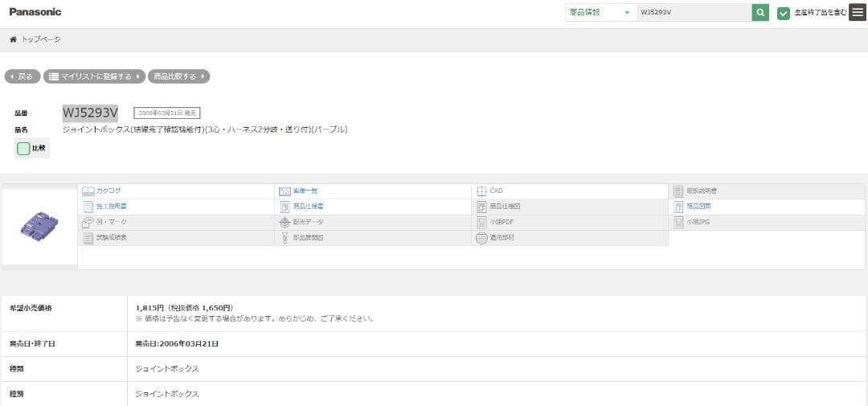Click the 戻る back button
The height and width of the screenshot is (406, 868).
coord(23,76)
